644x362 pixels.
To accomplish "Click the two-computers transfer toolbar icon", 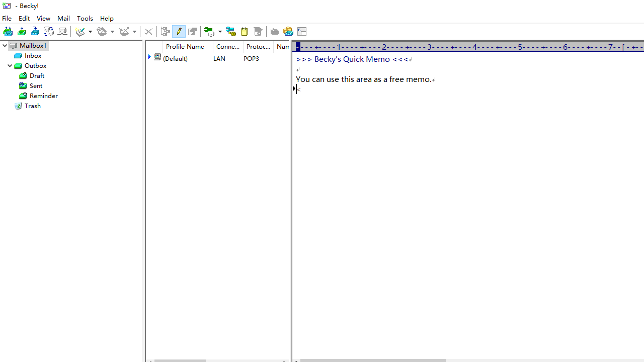I will 49,32.
